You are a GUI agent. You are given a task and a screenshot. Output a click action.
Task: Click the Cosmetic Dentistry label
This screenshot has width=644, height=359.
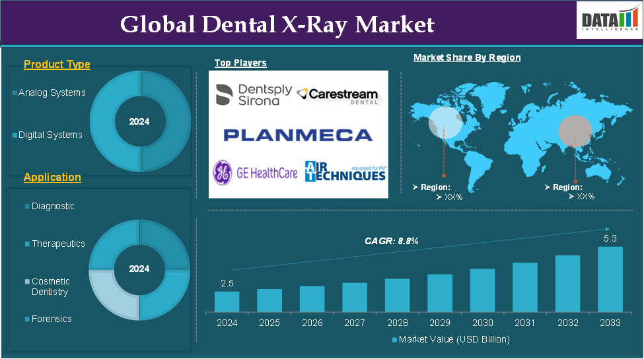pyautogui.click(x=50, y=287)
